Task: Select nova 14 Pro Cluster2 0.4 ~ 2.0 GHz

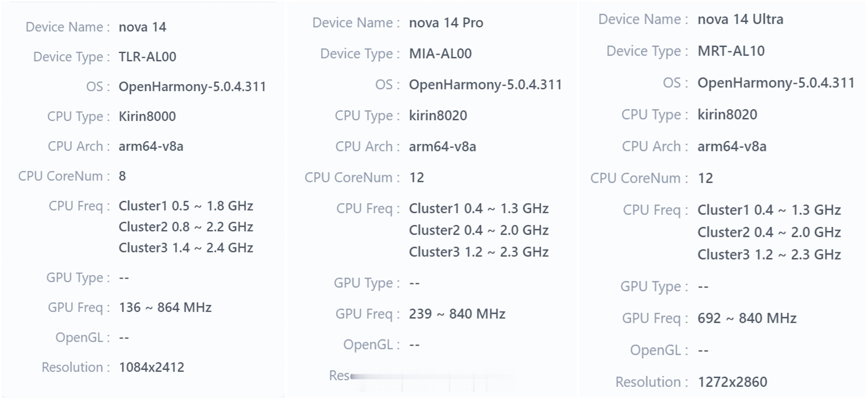Action: point(479,230)
